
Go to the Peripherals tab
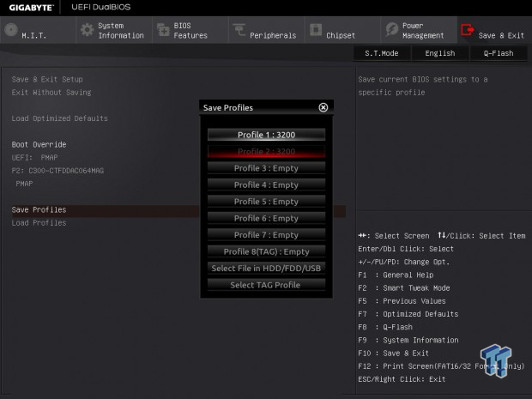[x=266, y=30]
